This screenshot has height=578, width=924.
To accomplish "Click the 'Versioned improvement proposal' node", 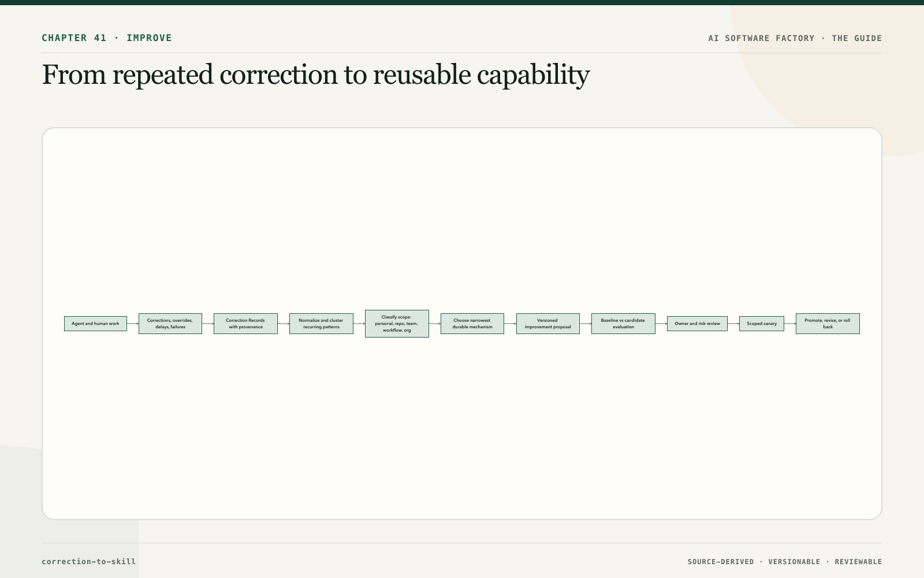I will [548, 324].
